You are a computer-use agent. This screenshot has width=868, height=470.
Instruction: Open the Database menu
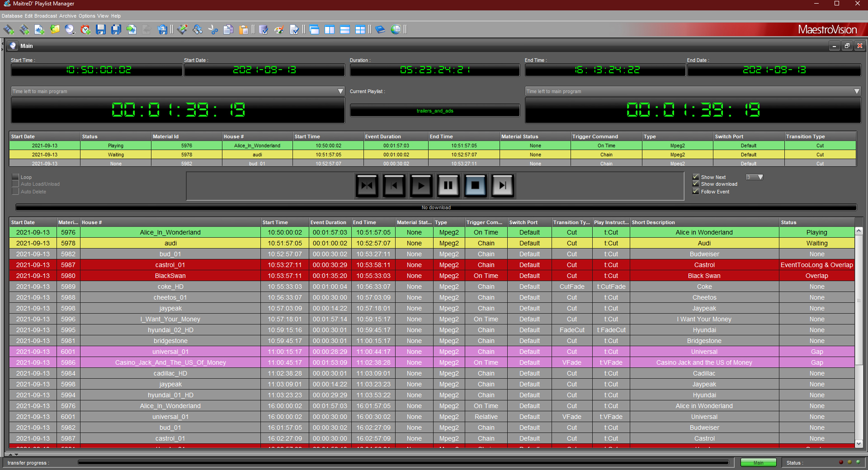click(12, 16)
